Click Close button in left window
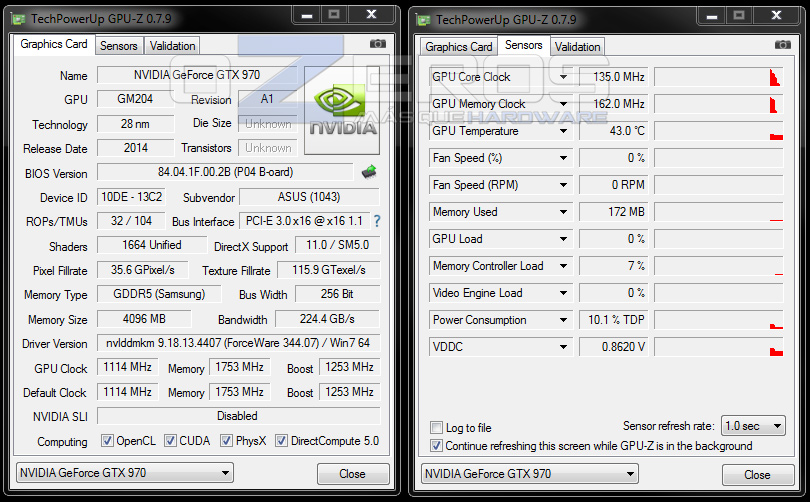Viewport: 810px width, 502px height. 353,474
